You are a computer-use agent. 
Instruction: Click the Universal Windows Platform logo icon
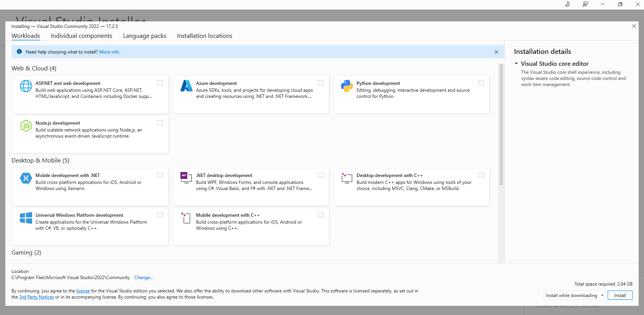(x=26, y=218)
